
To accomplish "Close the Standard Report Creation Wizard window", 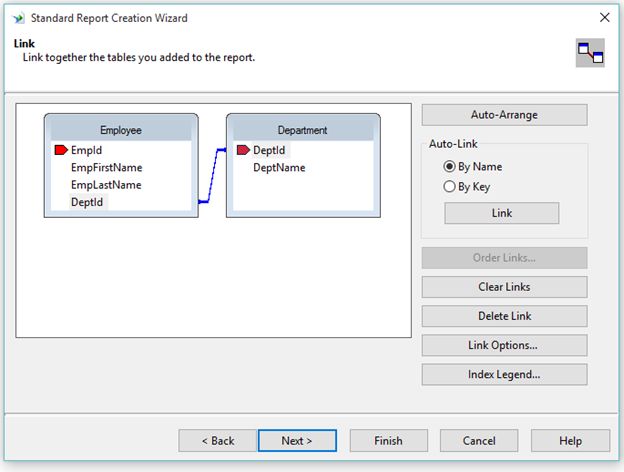I will coord(604,17).
